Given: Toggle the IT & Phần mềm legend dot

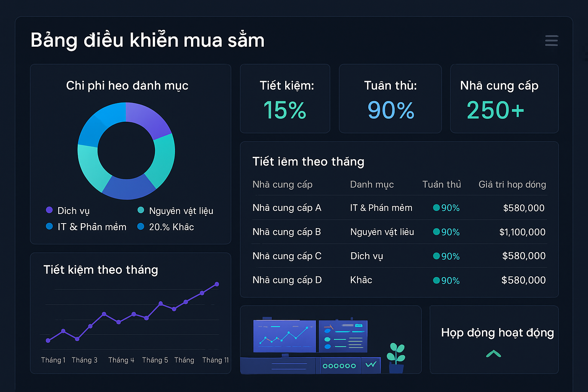Looking at the screenshot, I should (49, 226).
